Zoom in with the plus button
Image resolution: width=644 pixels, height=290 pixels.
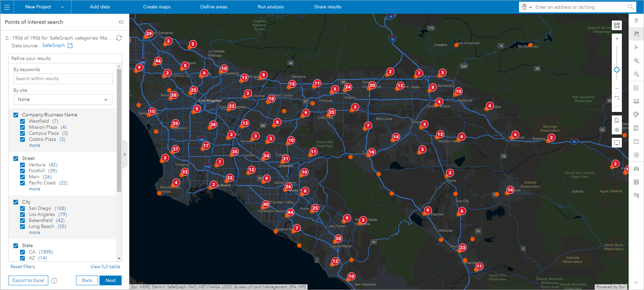click(x=617, y=39)
